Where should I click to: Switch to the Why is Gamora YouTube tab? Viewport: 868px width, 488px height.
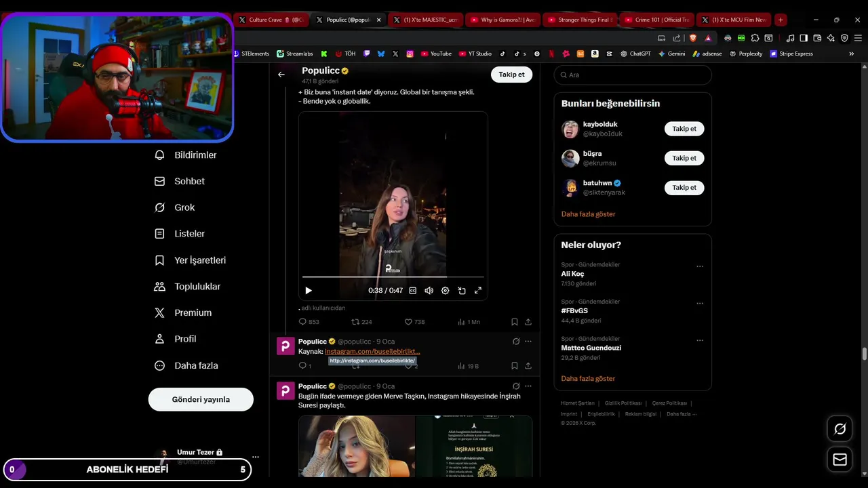(x=504, y=20)
